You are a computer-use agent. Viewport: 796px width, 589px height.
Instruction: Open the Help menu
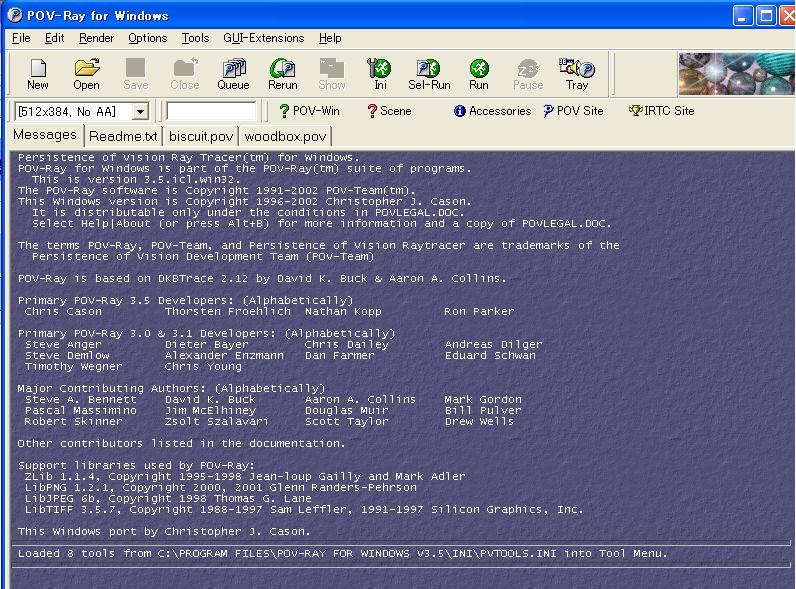[330, 38]
